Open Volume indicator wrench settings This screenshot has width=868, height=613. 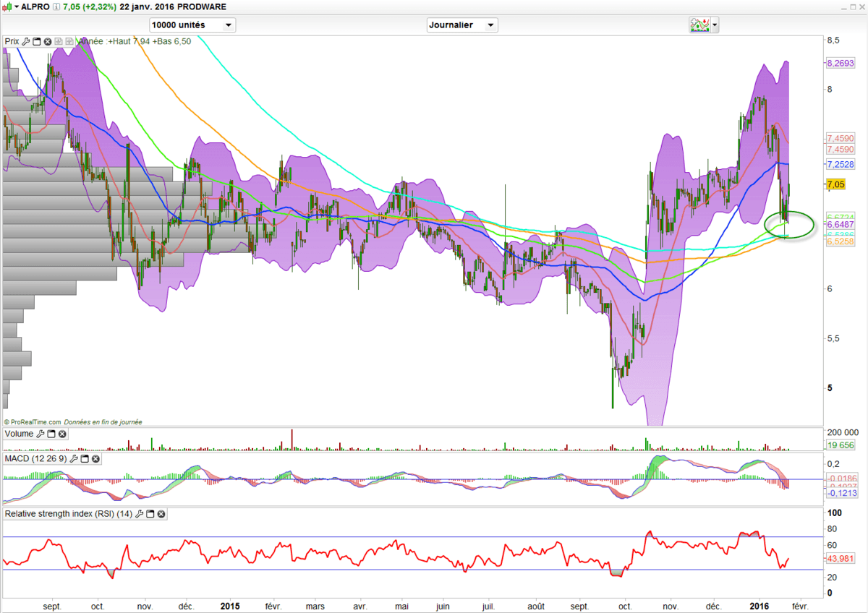(x=41, y=434)
